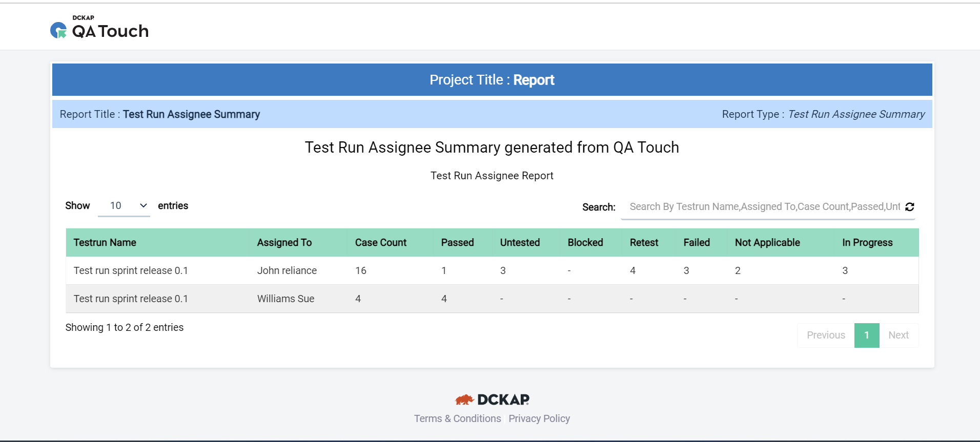Viewport: 980px width, 442px height.
Task: Click Test run sprint release 0.1 for John reliance
Action: [x=131, y=271]
